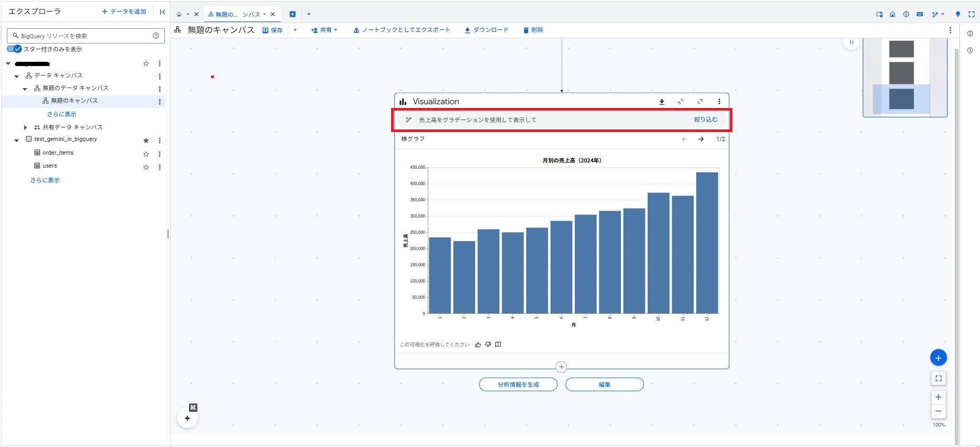Add a node below the Visualization
The height and width of the screenshot is (447, 980).
[561, 367]
